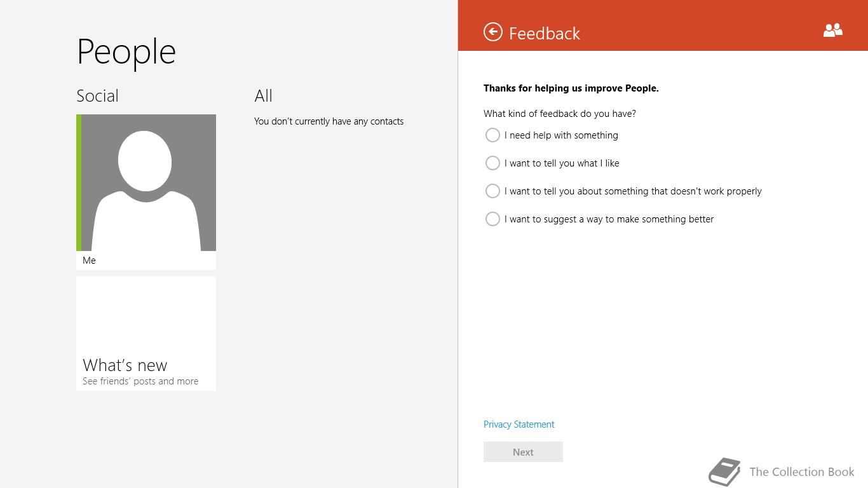Open the What's new tile
Image resolution: width=868 pixels, height=488 pixels.
point(146,334)
